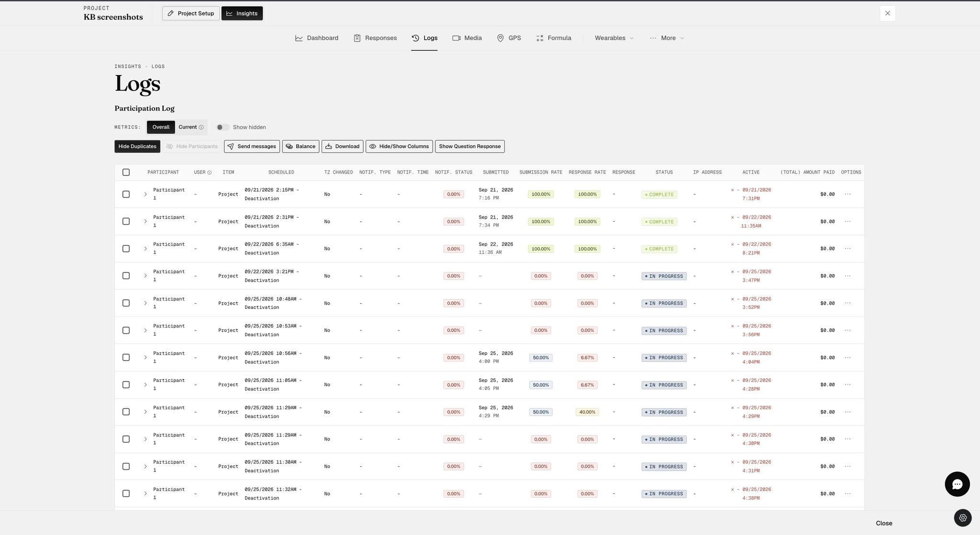Click Show Question Response button
Image resolution: width=980 pixels, height=535 pixels.
coord(470,146)
